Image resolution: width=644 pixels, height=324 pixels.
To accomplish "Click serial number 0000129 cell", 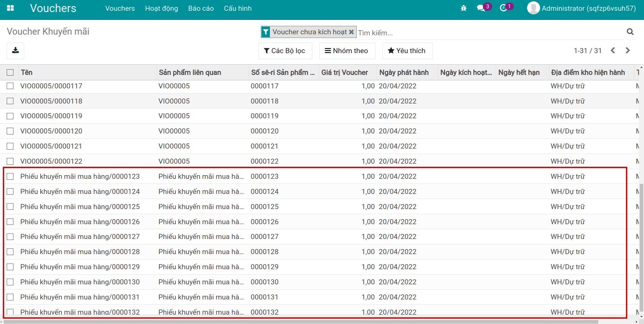I will point(265,267).
